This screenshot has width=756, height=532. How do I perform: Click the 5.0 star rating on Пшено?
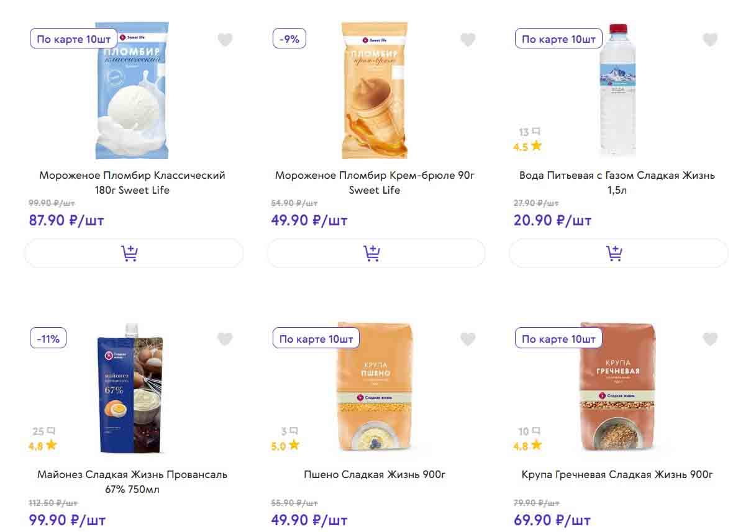pos(285,446)
